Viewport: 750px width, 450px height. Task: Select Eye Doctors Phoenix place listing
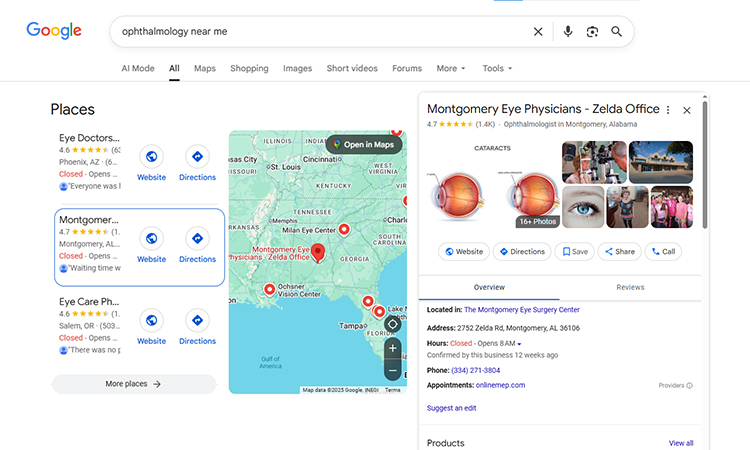[x=90, y=161]
